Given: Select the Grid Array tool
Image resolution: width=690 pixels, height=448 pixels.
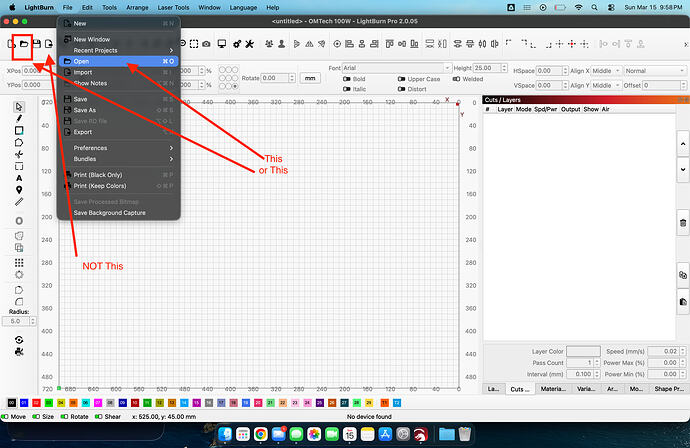Looking at the screenshot, I should click(x=19, y=263).
